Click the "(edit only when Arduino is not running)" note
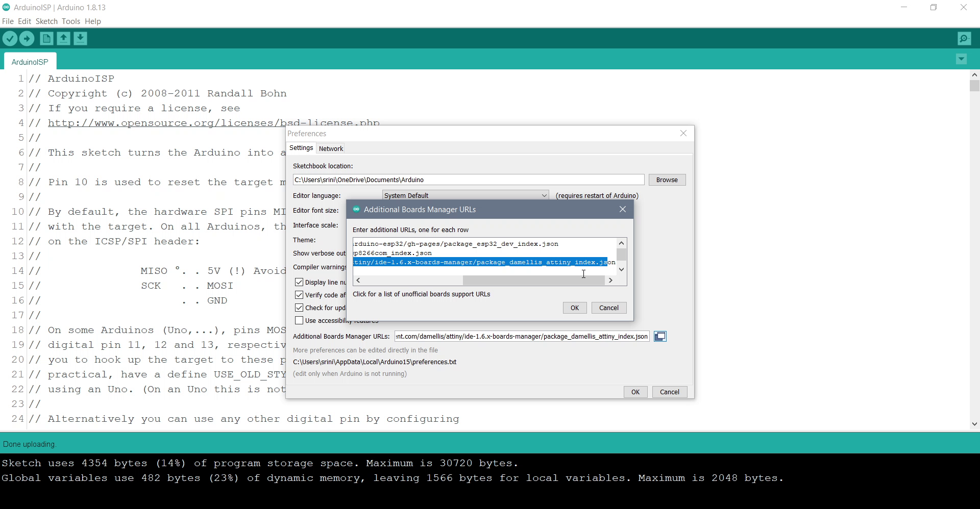The image size is (980, 509). click(350, 374)
